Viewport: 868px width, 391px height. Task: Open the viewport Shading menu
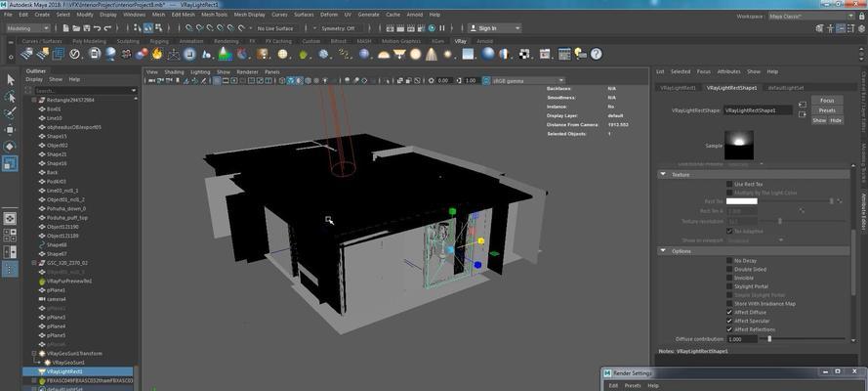pyautogui.click(x=174, y=72)
